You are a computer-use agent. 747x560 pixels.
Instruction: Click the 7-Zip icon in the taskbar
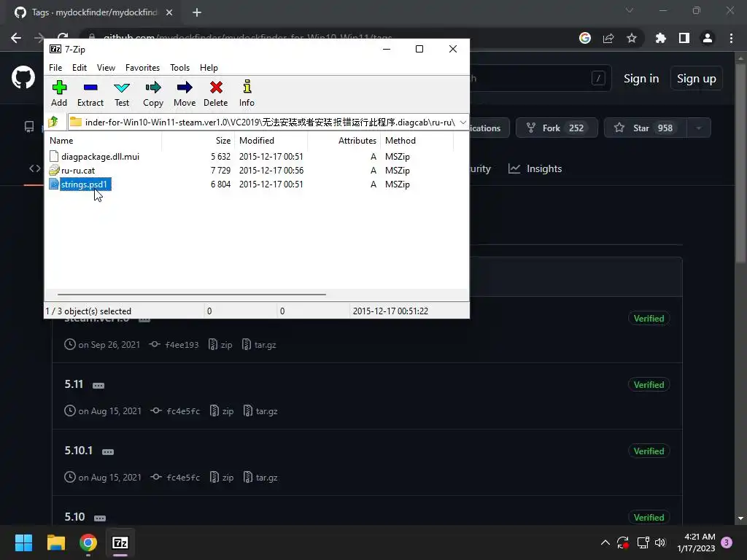[x=120, y=542]
